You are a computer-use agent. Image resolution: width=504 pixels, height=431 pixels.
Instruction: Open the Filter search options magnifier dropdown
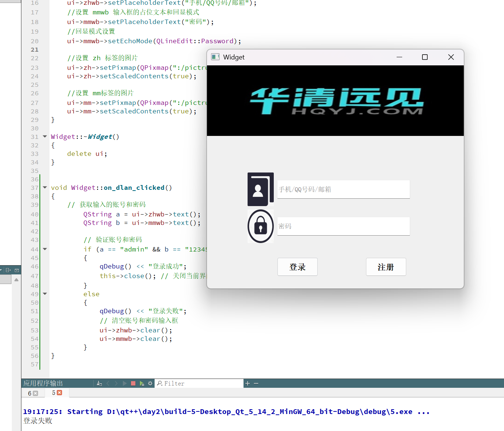coord(160,383)
